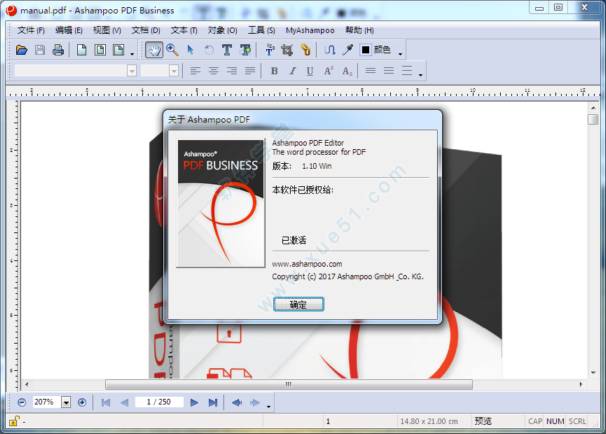Open the 工具 (S) menu
This screenshot has height=434, width=606.
pos(261,30)
